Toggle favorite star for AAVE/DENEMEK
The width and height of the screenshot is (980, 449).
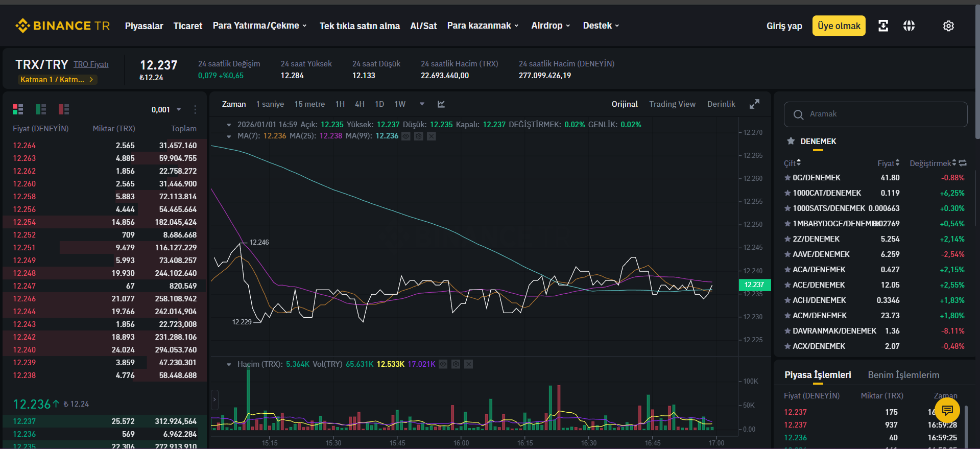787,254
